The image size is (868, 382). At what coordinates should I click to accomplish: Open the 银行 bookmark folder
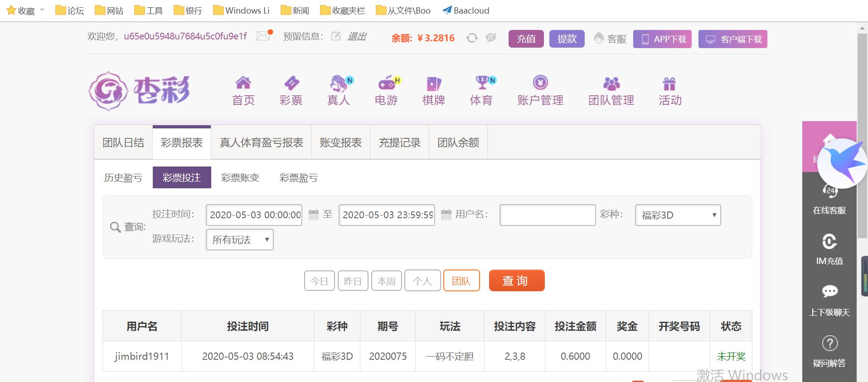tap(188, 10)
